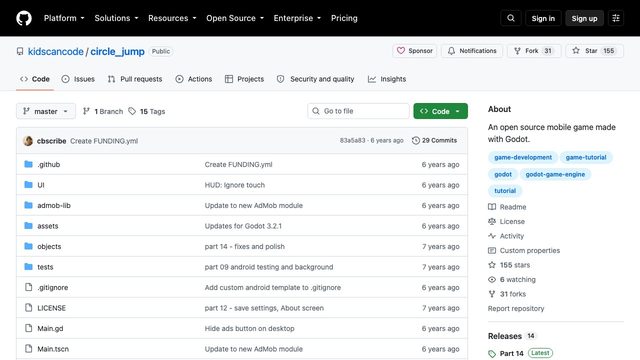Open commit hash 83a5a83

pyautogui.click(x=352, y=140)
